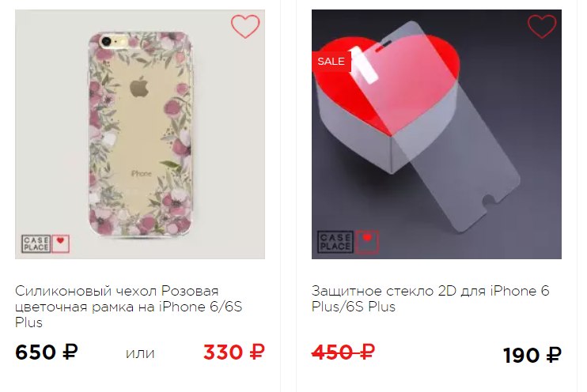Click the Case Place logo on the floral case image

tap(36, 244)
